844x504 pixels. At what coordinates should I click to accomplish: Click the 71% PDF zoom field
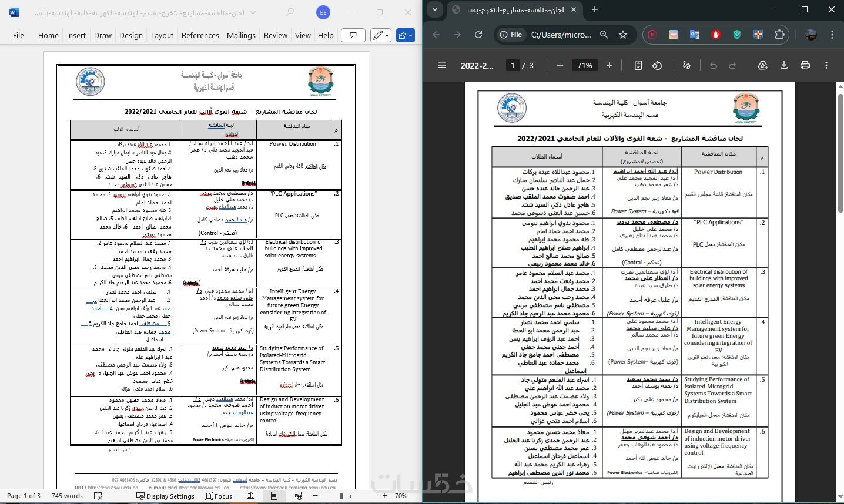(x=585, y=65)
